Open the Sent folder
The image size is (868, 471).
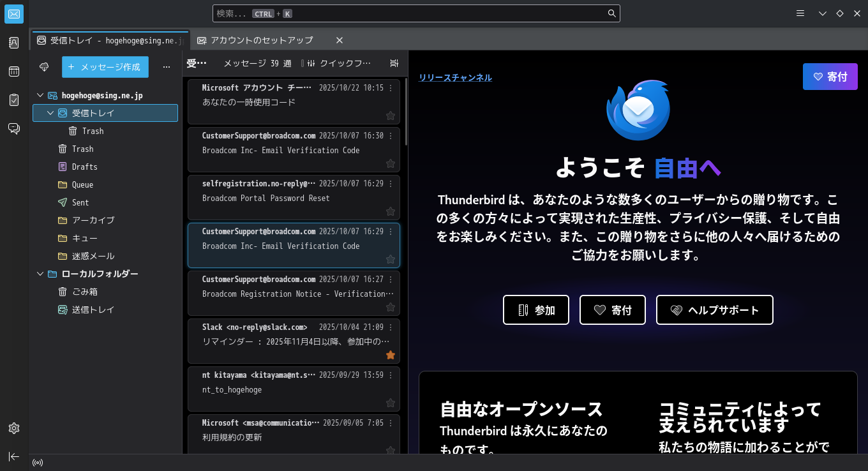(x=105, y=202)
